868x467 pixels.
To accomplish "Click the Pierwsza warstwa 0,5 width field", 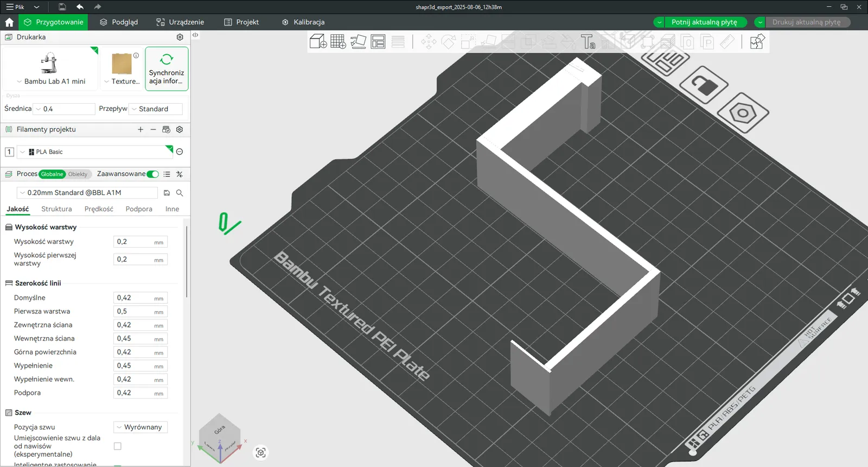I will click(141, 312).
